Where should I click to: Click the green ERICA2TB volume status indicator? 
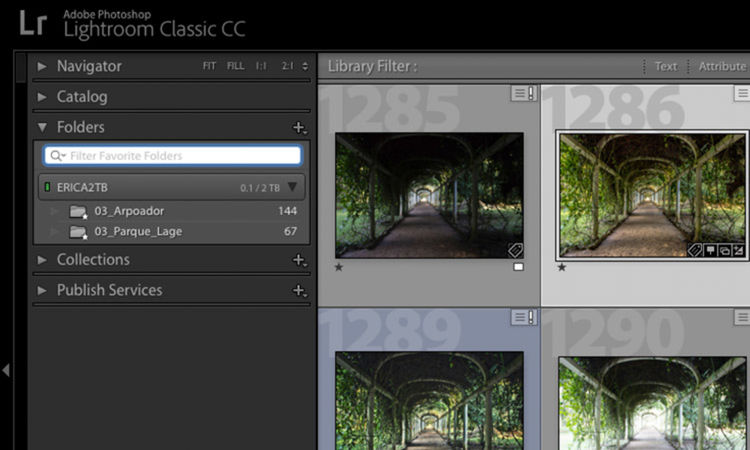tap(47, 187)
